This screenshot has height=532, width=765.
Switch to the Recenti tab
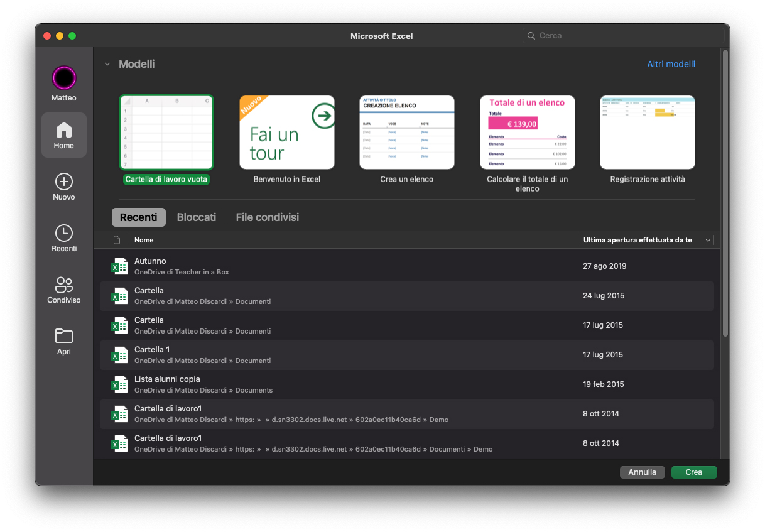pyautogui.click(x=139, y=217)
